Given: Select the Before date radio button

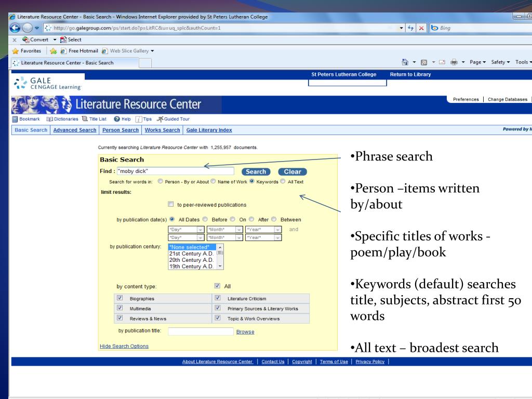Looking at the screenshot, I should tap(205, 219).
